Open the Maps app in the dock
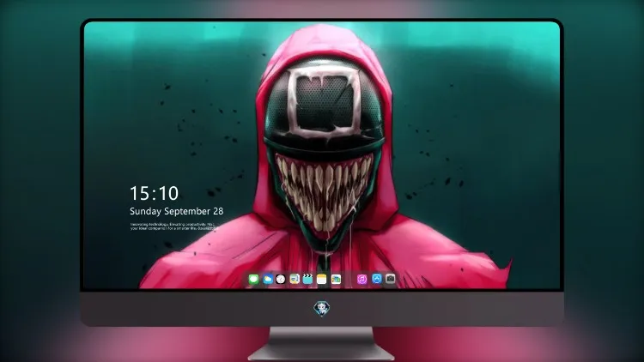The height and width of the screenshot is (362, 644). (294, 280)
